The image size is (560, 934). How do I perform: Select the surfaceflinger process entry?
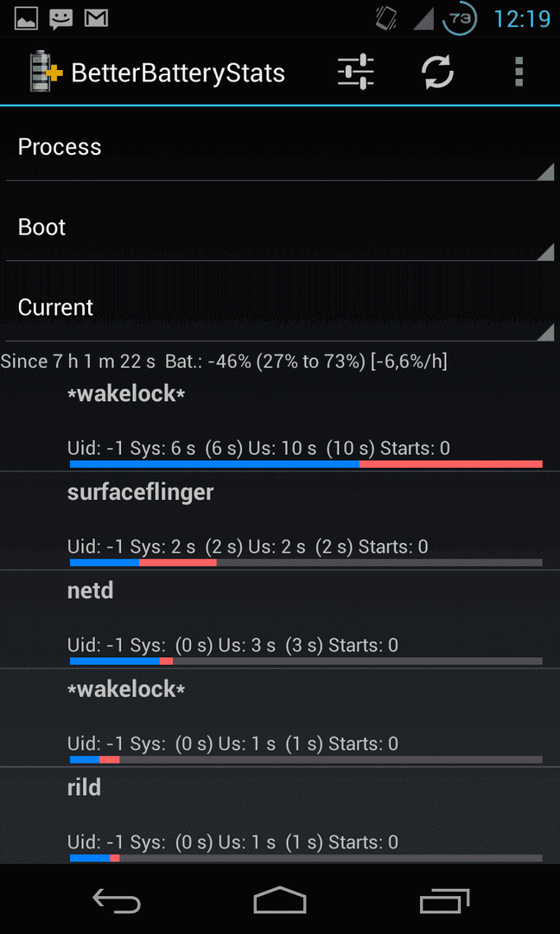pyautogui.click(x=280, y=520)
